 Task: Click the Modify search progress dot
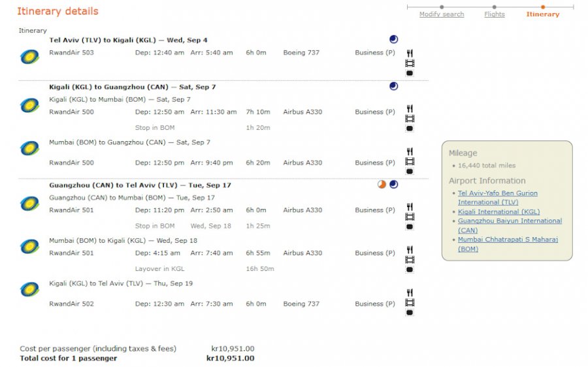point(442,7)
